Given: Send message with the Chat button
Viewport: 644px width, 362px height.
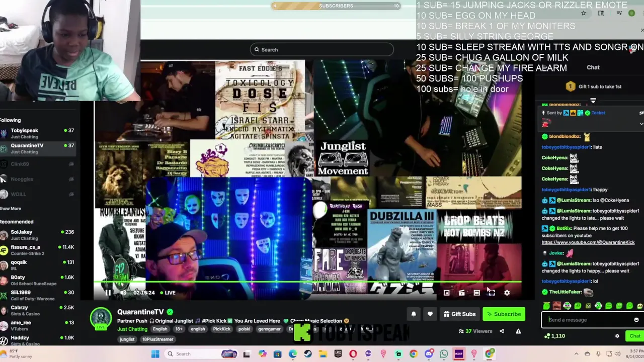Looking at the screenshot, I should [634, 336].
